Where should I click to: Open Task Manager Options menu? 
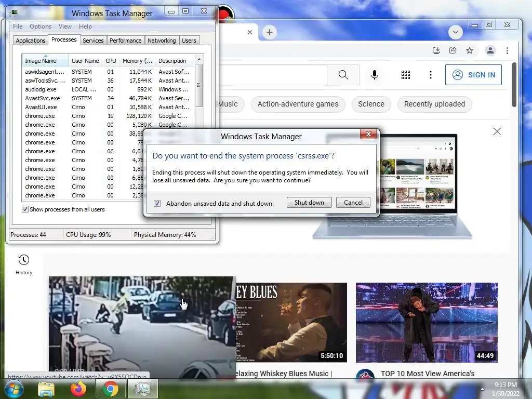point(41,26)
